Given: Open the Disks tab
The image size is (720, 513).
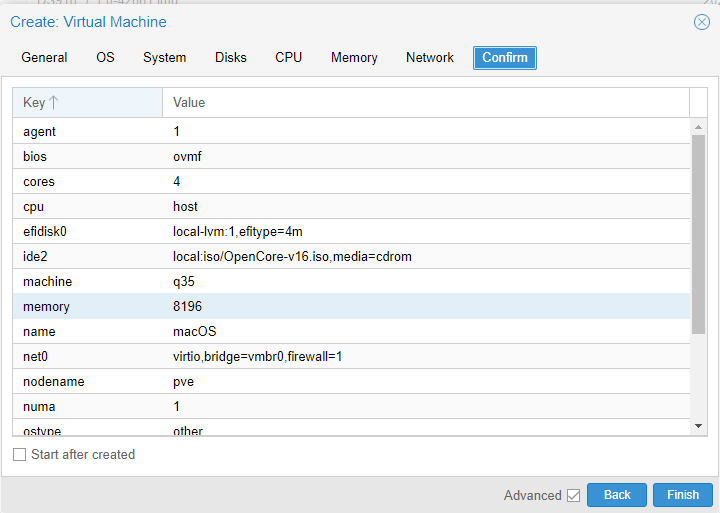Looking at the screenshot, I should click(231, 58).
